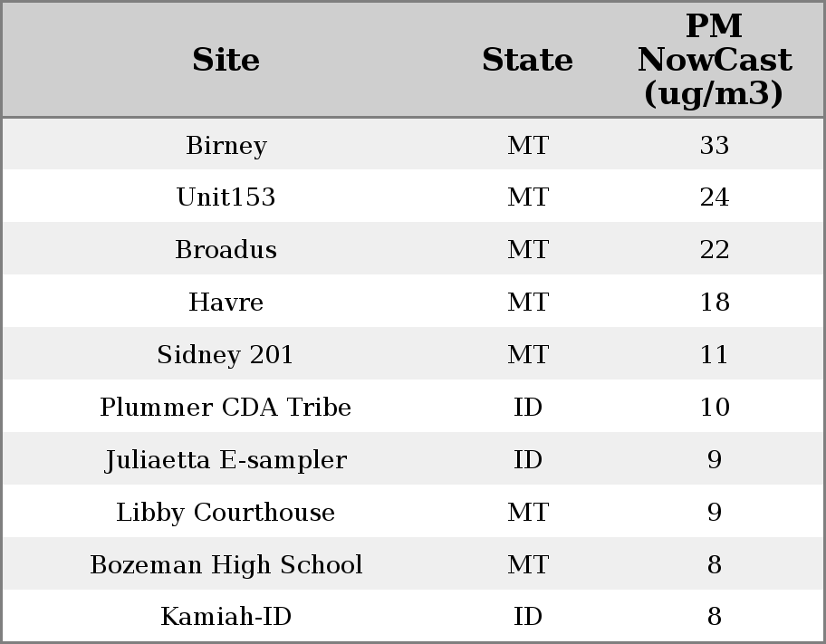Click the ID state cell for Plummer
826x644 pixels.
pos(527,407)
